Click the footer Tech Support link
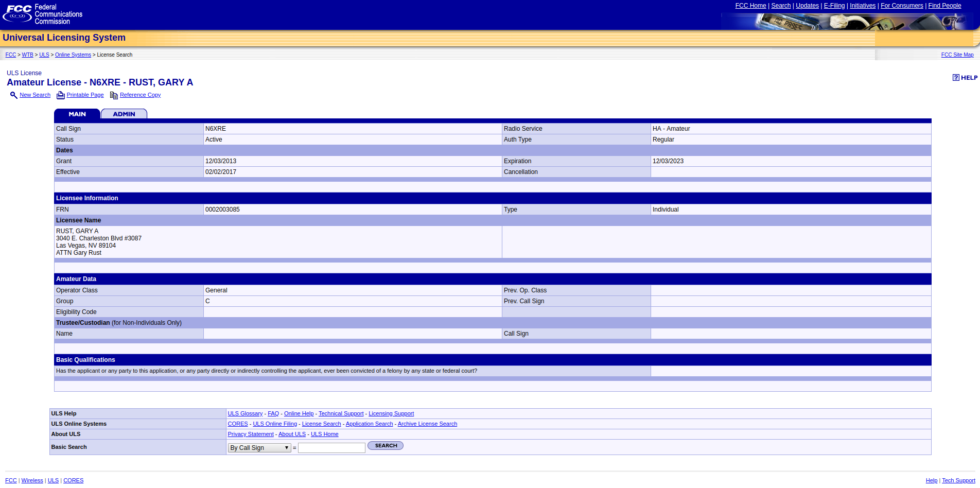 (x=958, y=481)
